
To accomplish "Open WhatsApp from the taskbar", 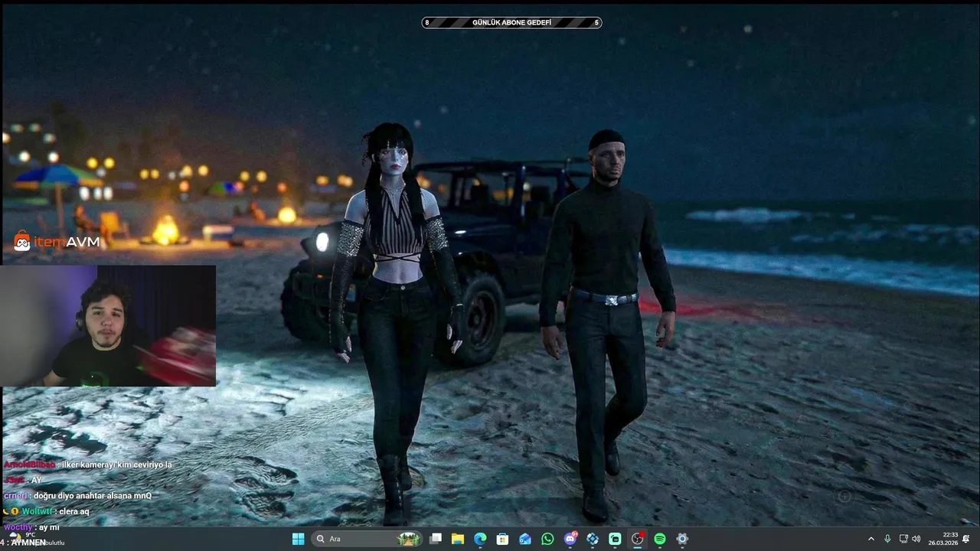I will (x=547, y=539).
